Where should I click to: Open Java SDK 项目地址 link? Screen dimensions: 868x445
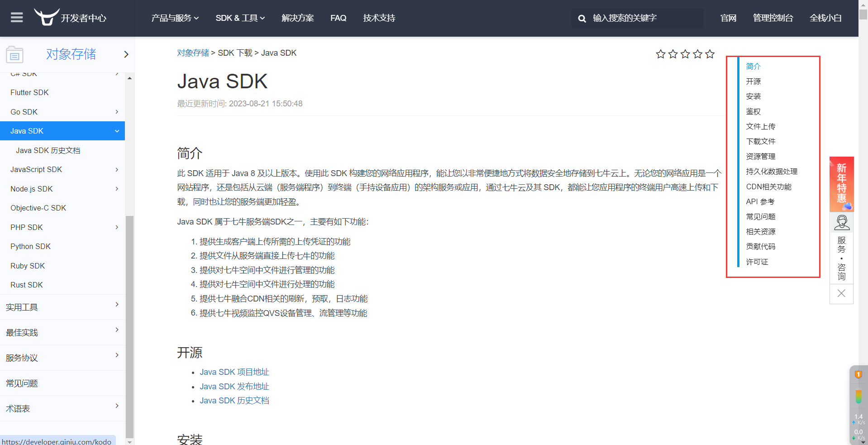click(234, 372)
